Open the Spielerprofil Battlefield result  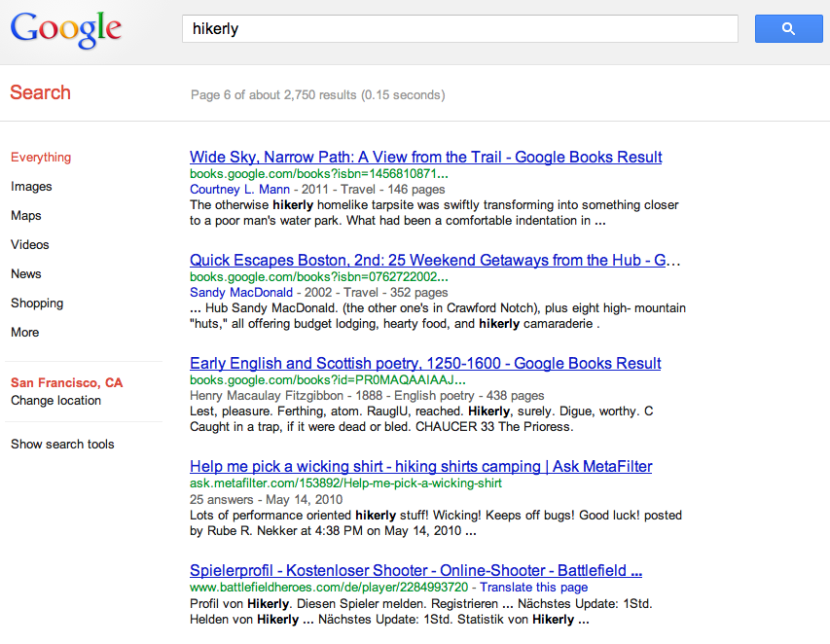coord(415,571)
